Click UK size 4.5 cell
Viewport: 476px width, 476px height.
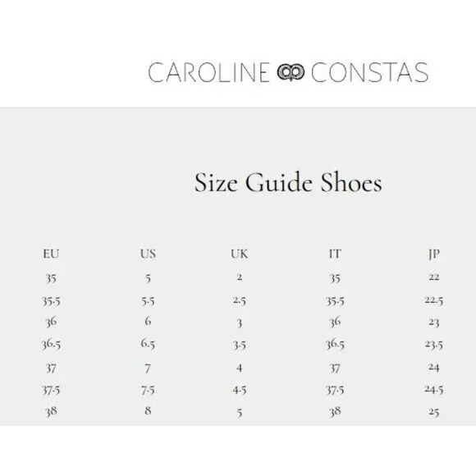[x=240, y=390]
